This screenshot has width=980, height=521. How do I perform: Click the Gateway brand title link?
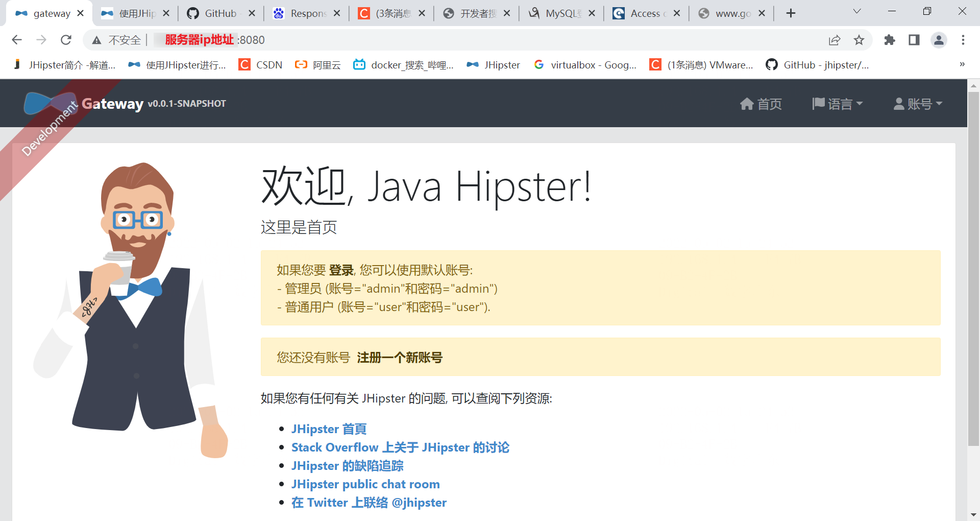tap(112, 104)
